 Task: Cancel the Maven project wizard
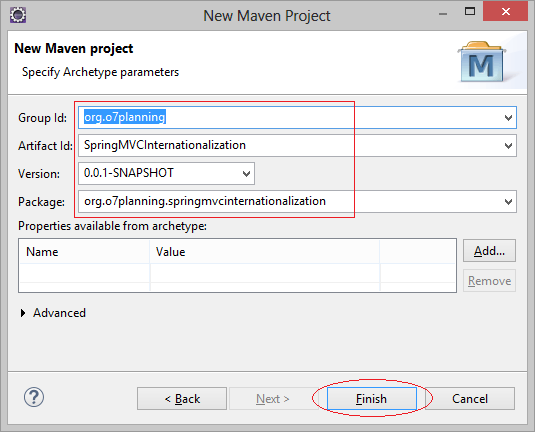tap(470, 399)
